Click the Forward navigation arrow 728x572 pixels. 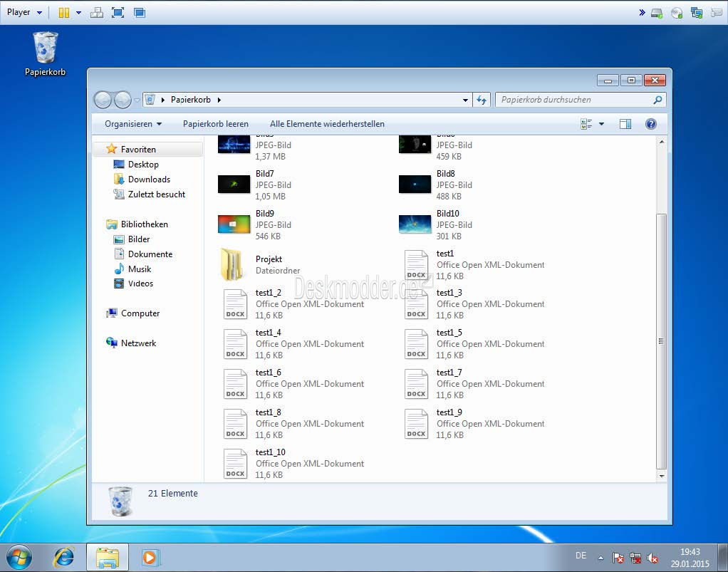(123, 100)
